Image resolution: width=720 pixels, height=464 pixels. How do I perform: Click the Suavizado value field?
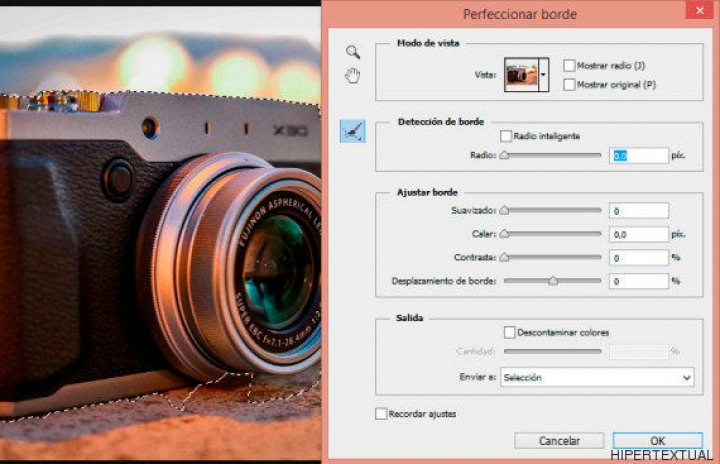(x=638, y=211)
